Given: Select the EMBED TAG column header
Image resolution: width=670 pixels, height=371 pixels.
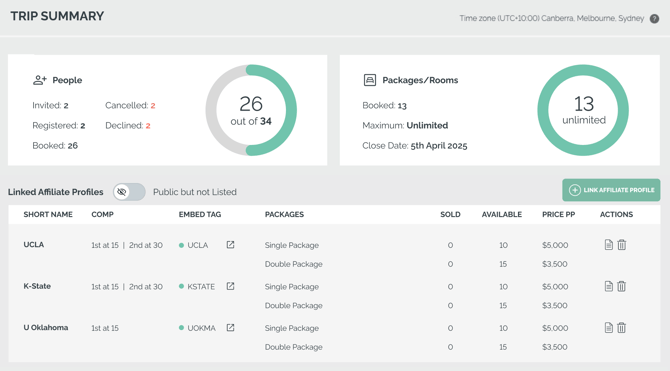Looking at the screenshot, I should [x=200, y=215].
